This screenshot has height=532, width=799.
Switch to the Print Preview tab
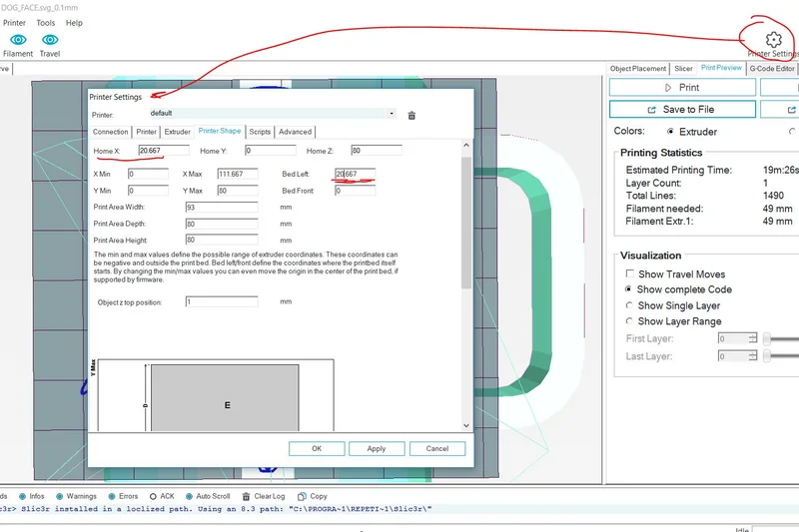click(721, 68)
